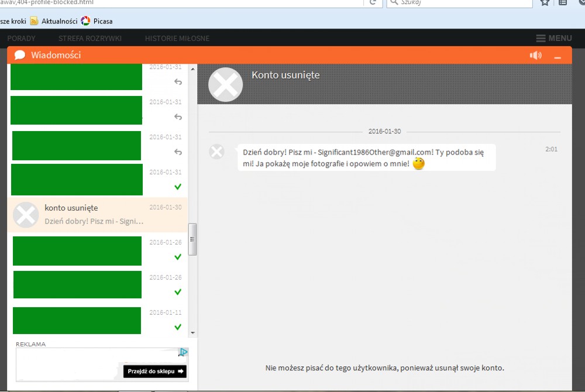
Task: Click the conversation list scrollbar thumb
Action: point(192,239)
